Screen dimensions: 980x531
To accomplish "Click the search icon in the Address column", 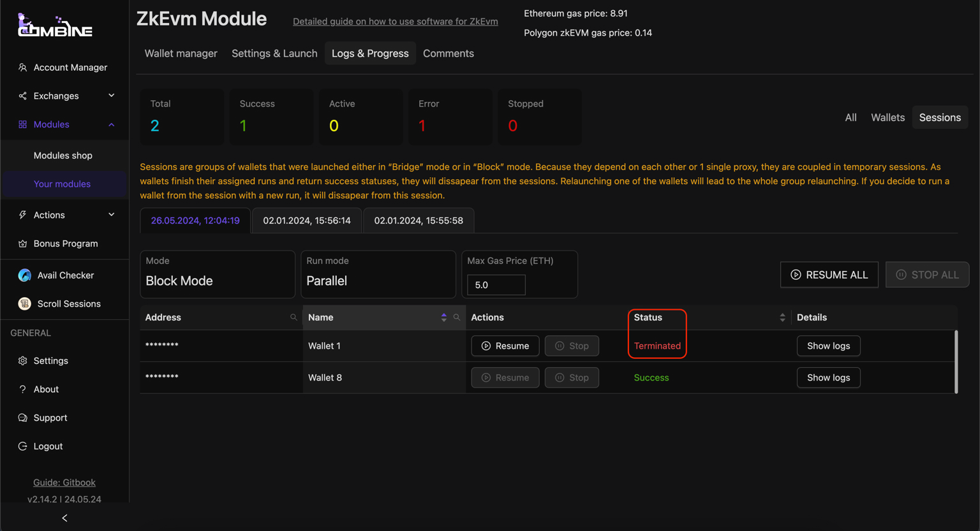I will click(x=293, y=317).
